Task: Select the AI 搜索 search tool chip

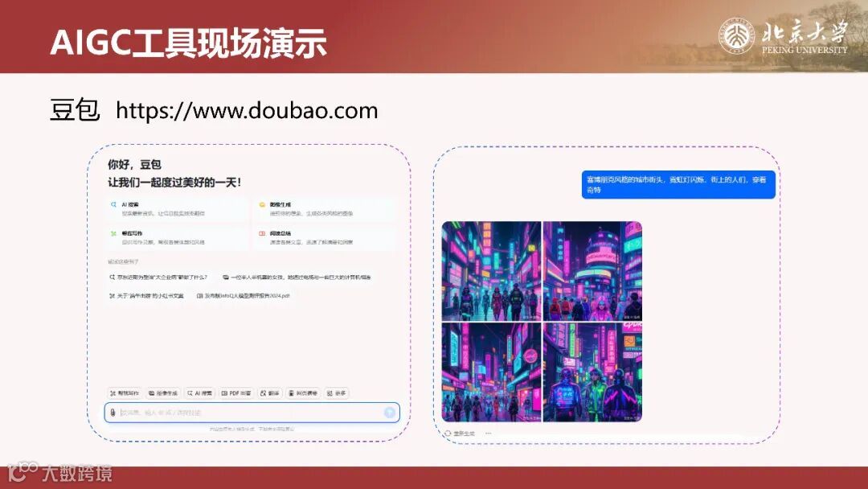Action: pos(201,392)
